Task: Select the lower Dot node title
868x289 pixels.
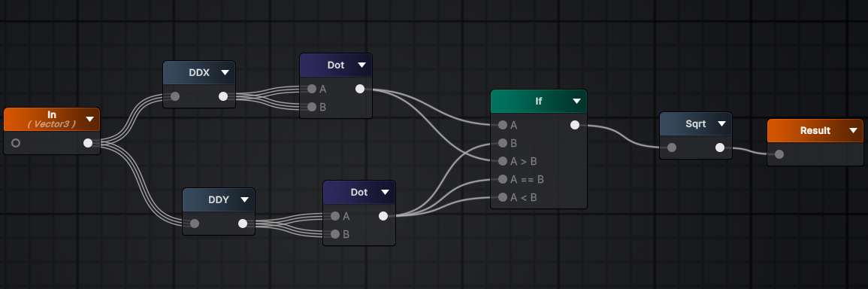Action: click(359, 193)
